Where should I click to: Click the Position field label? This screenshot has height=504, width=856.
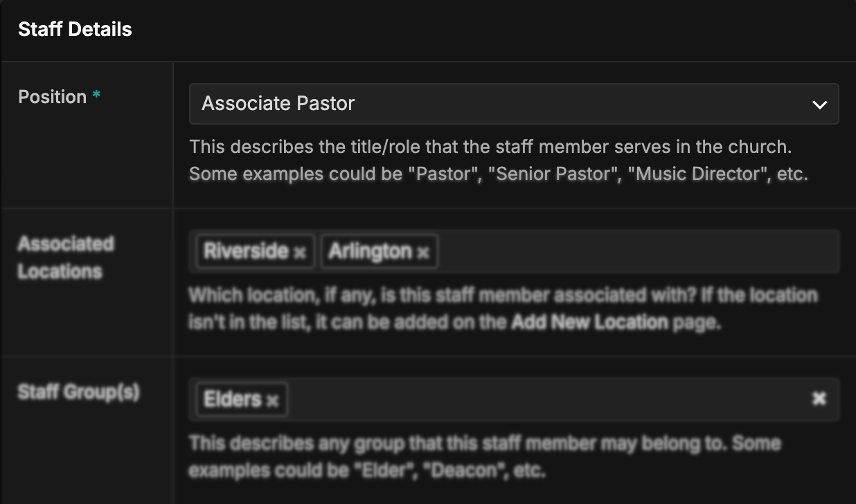52,97
